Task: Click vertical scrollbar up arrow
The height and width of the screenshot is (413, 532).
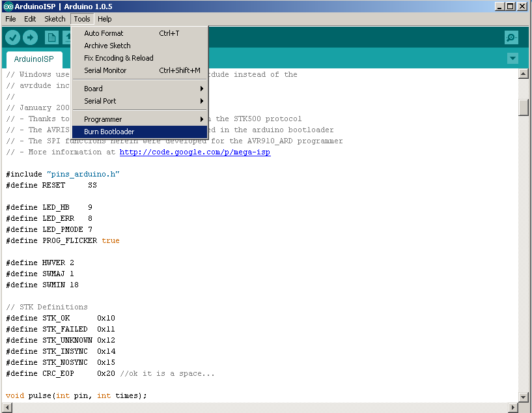Action: click(x=523, y=74)
